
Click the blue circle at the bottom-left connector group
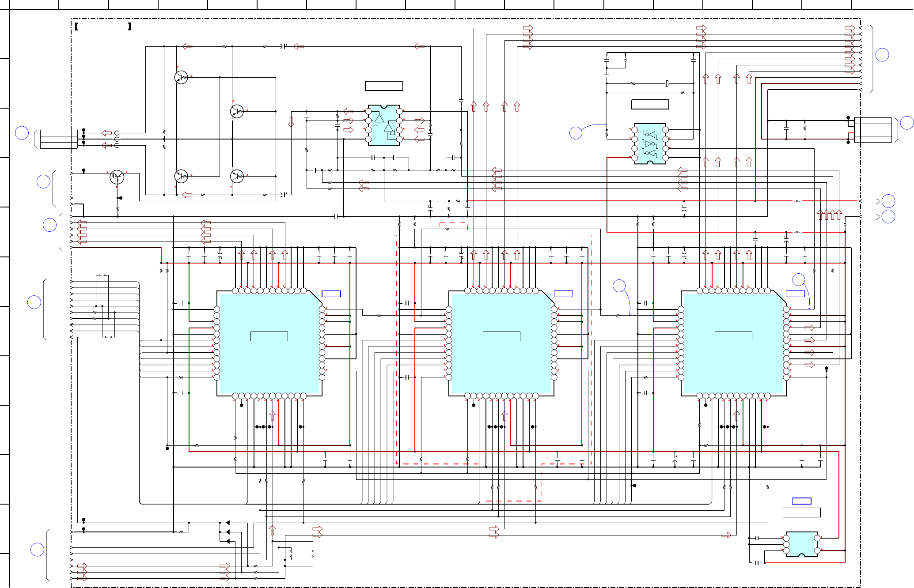(37, 550)
